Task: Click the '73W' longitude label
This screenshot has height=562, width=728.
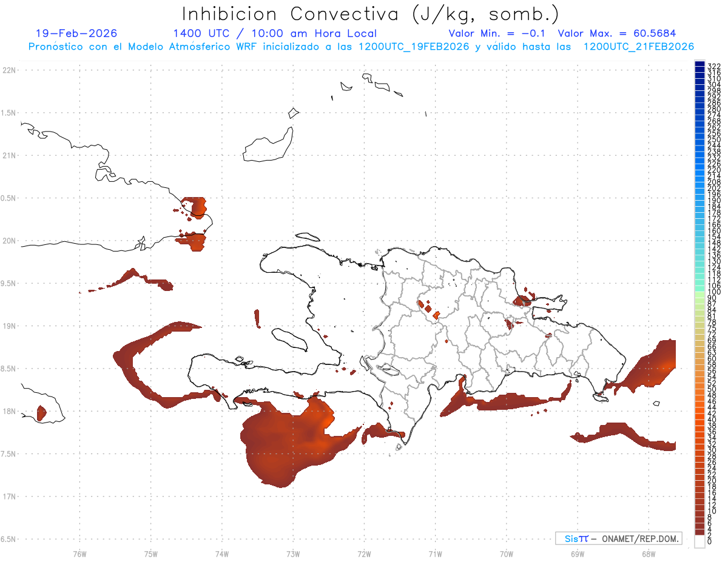Action: click(292, 553)
